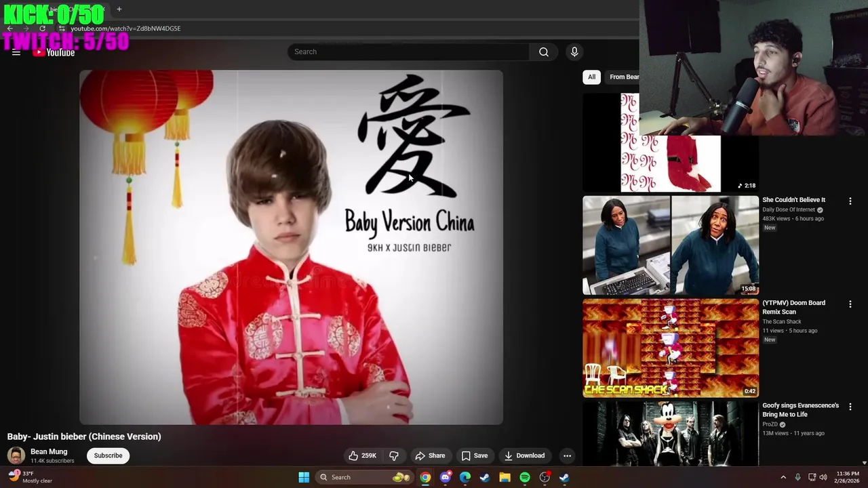
Task: Click inside the YouTube search field
Action: 408,52
